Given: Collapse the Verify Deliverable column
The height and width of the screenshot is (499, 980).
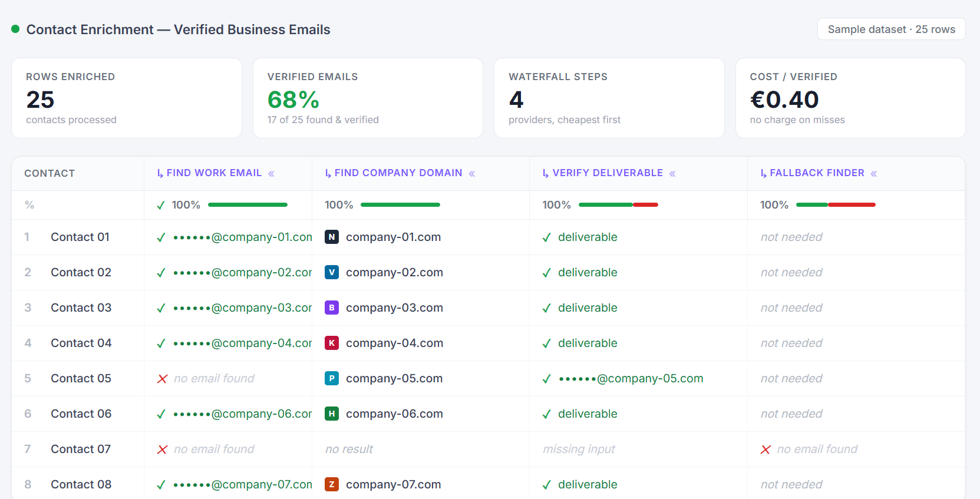Looking at the screenshot, I should (672, 173).
